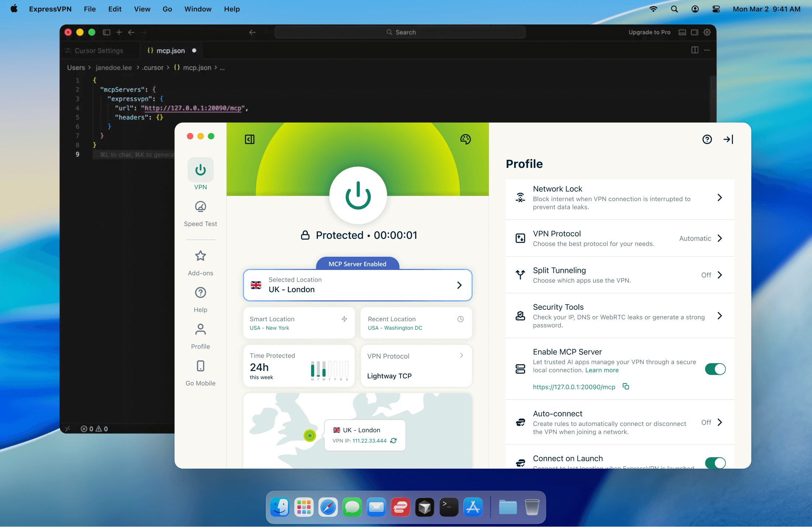Turn off Connect on Launch toggle
This screenshot has height=527, width=812.
715,462
